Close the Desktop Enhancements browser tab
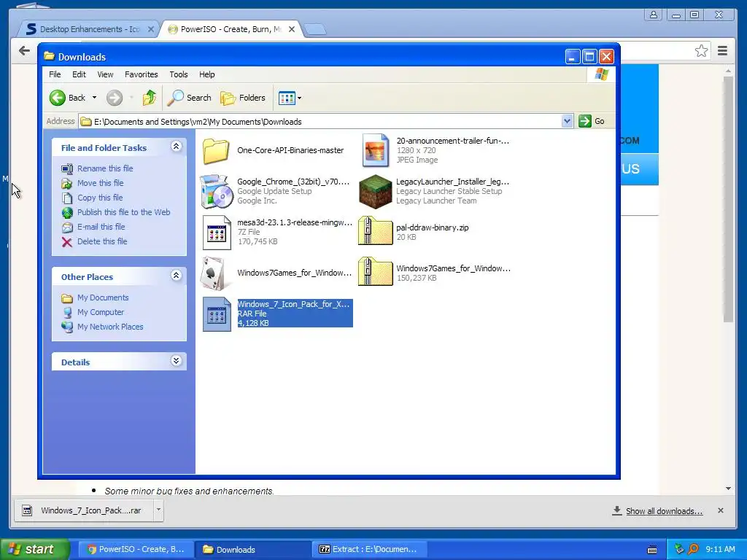 [x=150, y=29]
